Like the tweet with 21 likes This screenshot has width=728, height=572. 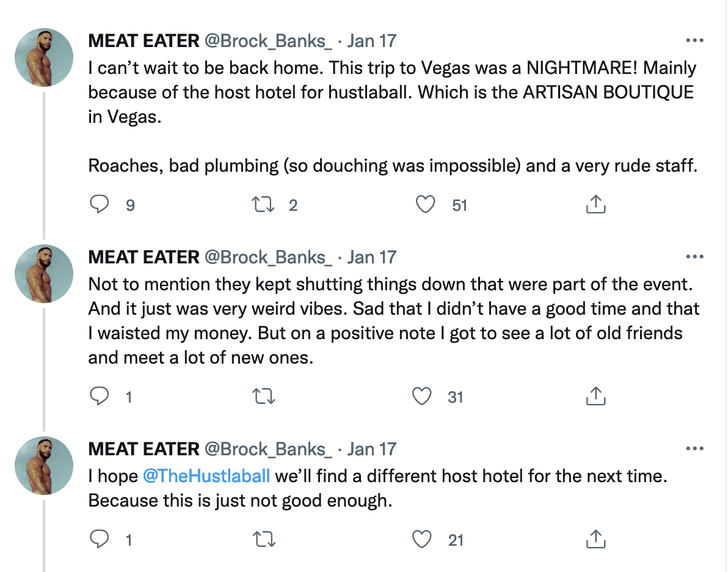pyautogui.click(x=422, y=539)
